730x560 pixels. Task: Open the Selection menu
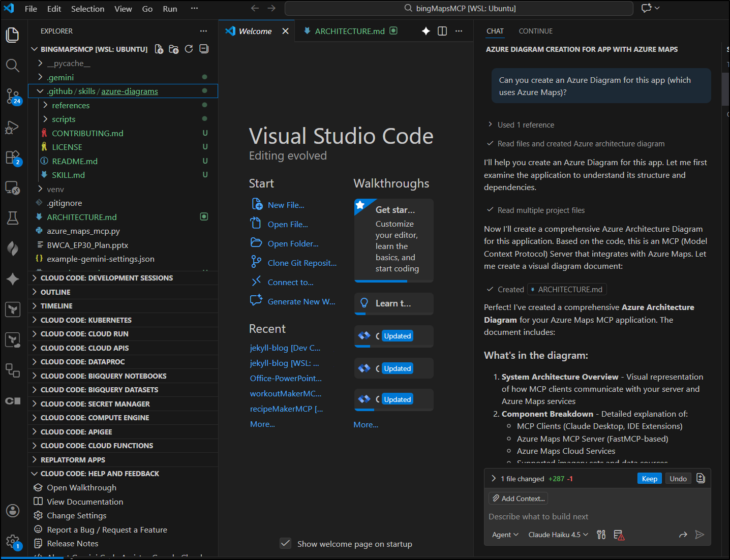coord(87,9)
